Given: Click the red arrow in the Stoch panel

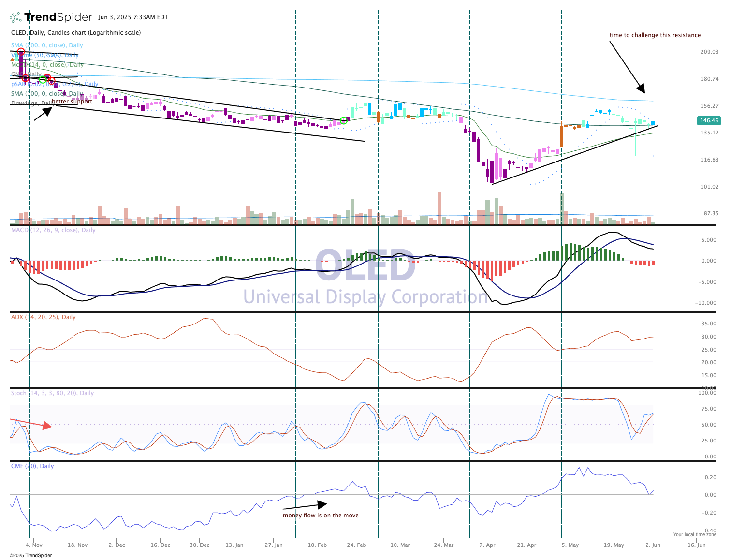Looking at the screenshot, I should (x=46, y=426).
